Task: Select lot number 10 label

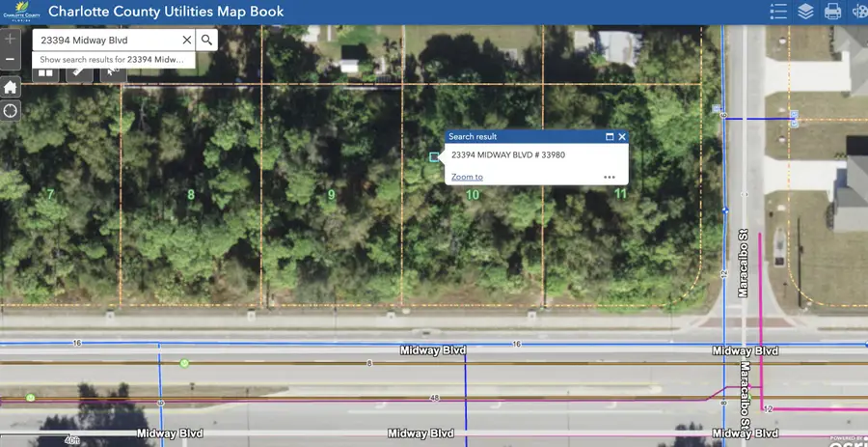Action: coord(473,195)
